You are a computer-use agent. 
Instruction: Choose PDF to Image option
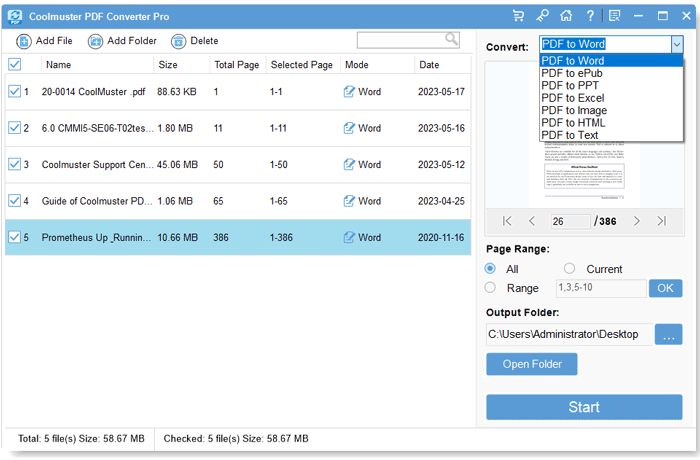click(611, 110)
